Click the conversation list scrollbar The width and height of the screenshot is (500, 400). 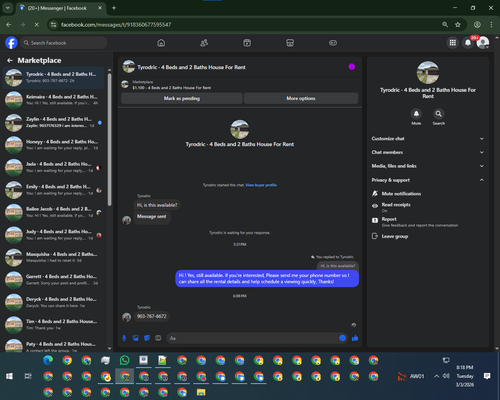pyautogui.click(x=109, y=140)
